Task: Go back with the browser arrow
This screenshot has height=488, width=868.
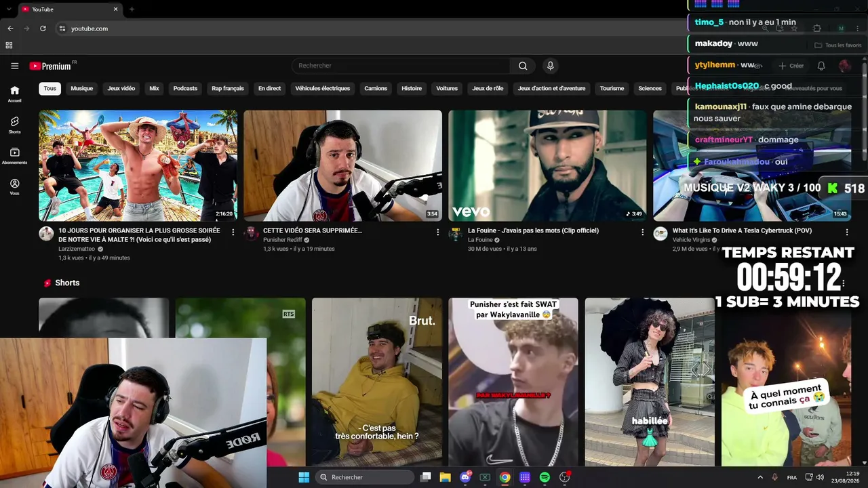Action: tap(10, 28)
